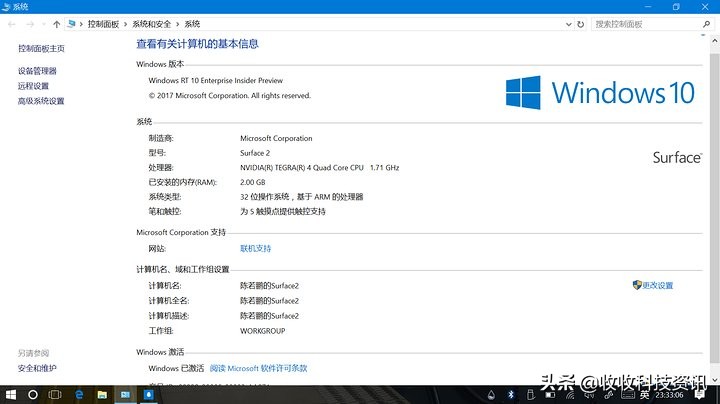
Task: Click the battery status tray icon
Action: (550, 395)
